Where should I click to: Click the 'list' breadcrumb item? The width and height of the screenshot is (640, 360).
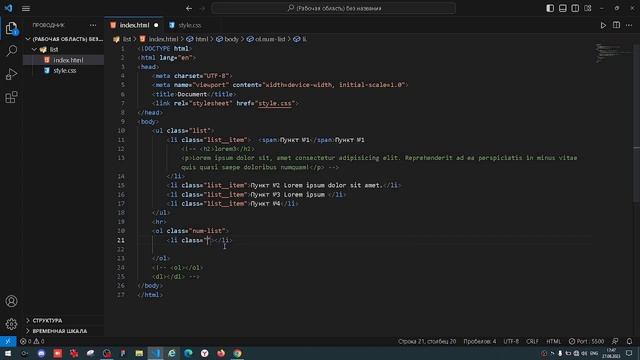click(x=127, y=39)
